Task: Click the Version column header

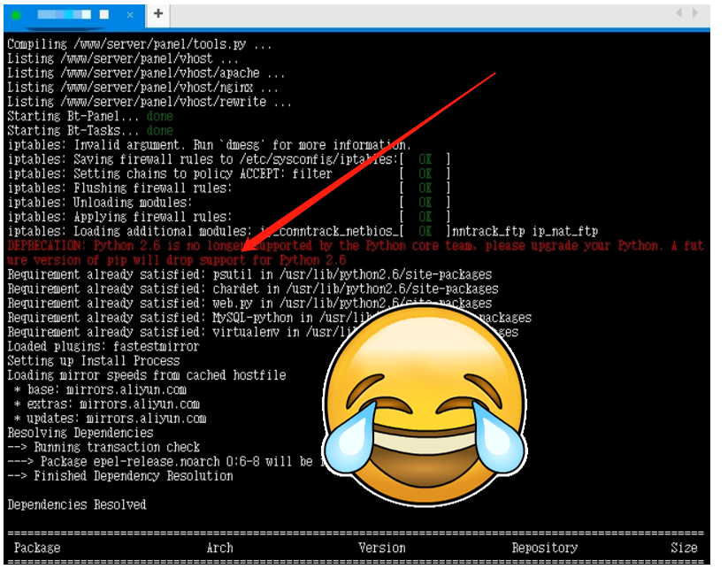Action: click(x=381, y=548)
